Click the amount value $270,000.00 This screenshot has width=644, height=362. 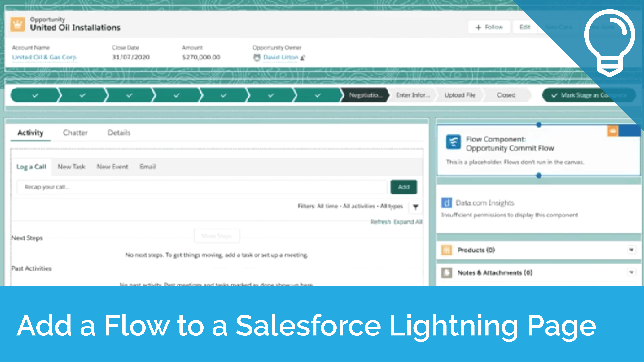(201, 57)
